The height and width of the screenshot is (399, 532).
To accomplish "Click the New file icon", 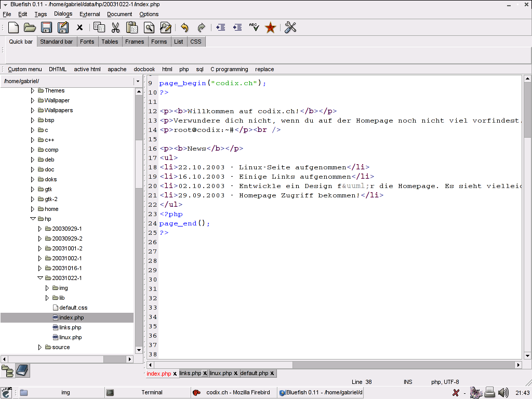I will (x=14, y=28).
